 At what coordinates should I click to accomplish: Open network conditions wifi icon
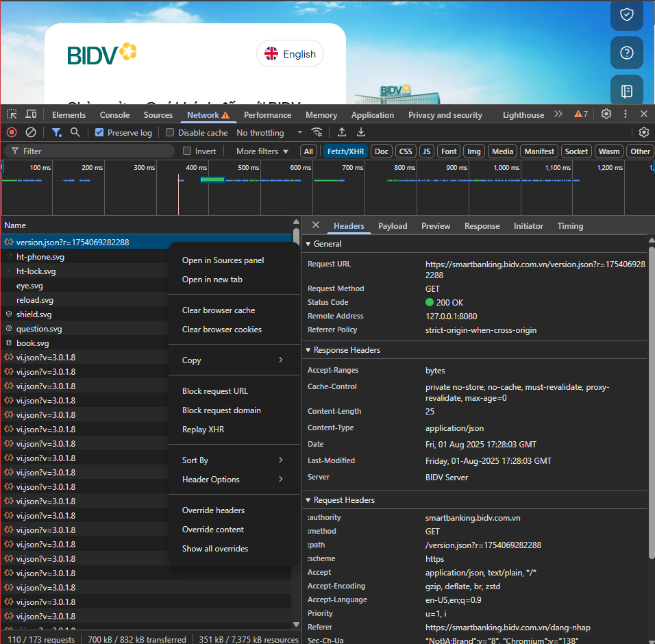(x=317, y=132)
